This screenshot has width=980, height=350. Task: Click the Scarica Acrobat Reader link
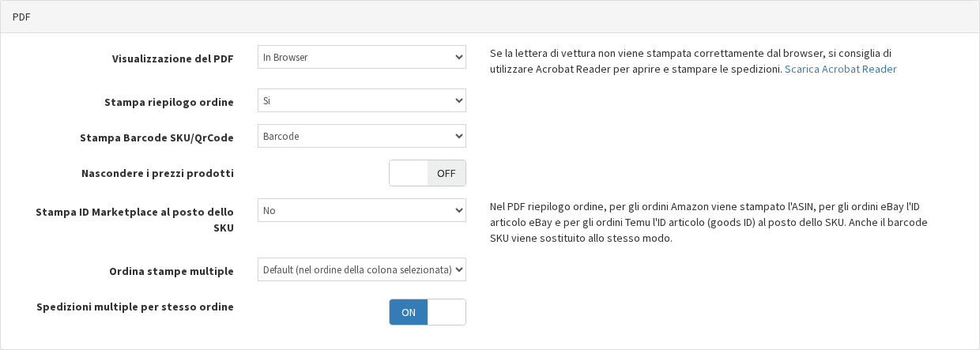click(840, 69)
